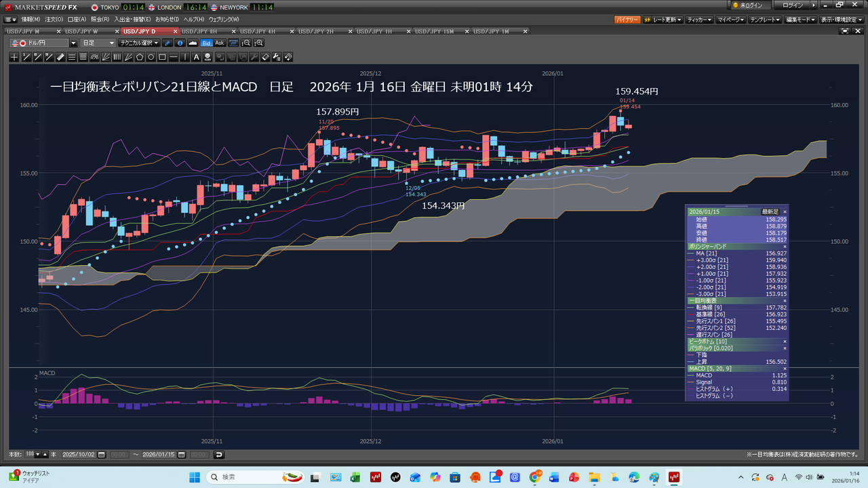This screenshot has height=488, width=868.
Task: Select the crosshair cursor tool
Action: click(14, 57)
